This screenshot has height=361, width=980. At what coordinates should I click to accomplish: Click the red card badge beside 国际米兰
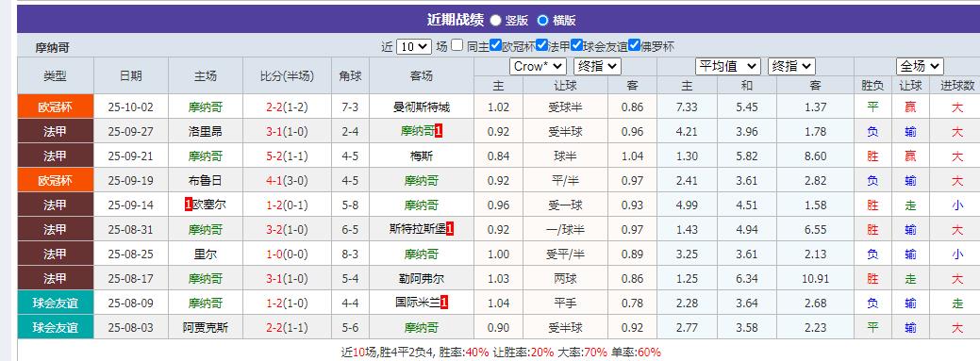click(444, 303)
